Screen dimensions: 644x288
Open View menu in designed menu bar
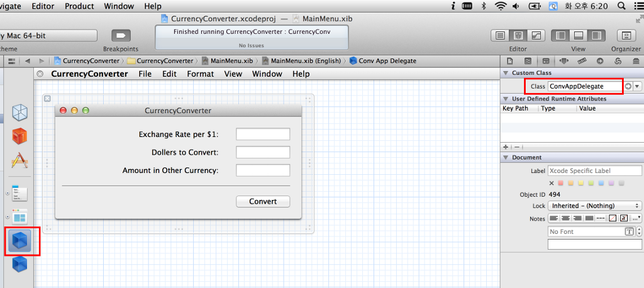[233, 74]
